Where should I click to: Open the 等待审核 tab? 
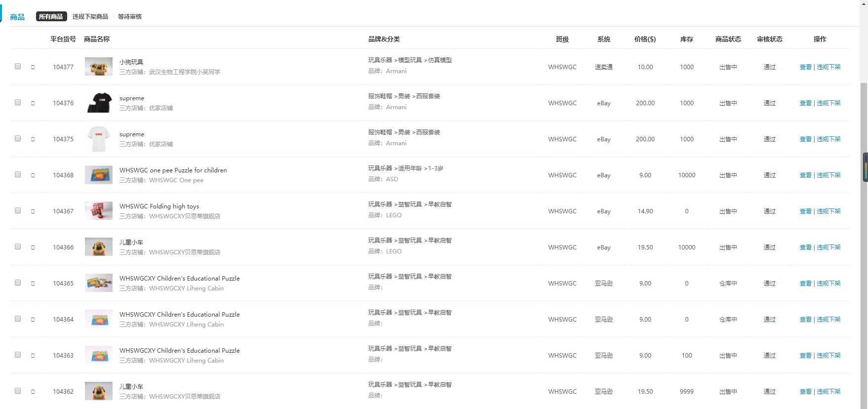130,17
